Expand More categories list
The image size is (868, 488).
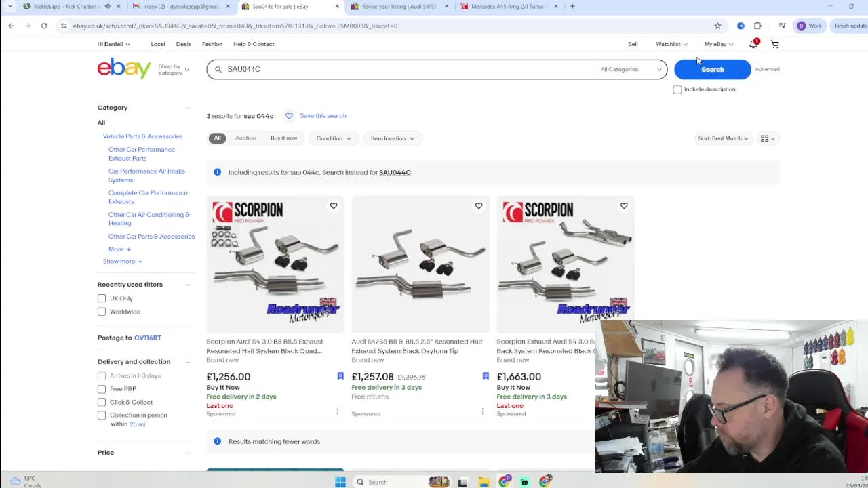[119, 249]
